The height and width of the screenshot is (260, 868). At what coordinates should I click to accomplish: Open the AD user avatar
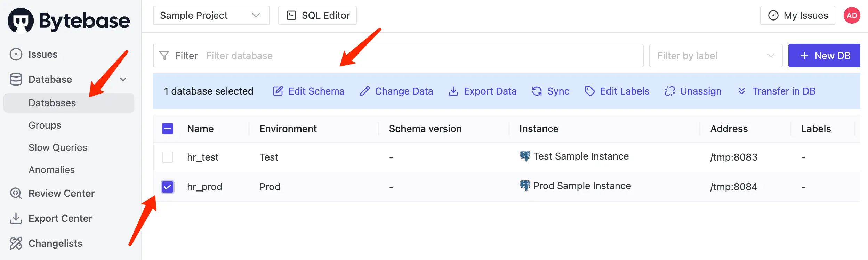pyautogui.click(x=852, y=15)
